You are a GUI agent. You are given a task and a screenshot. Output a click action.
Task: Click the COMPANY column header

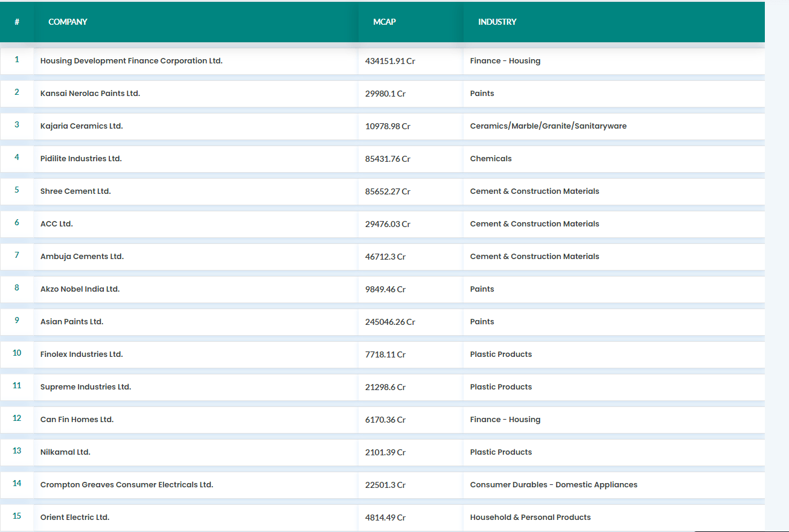click(x=68, y=22)
